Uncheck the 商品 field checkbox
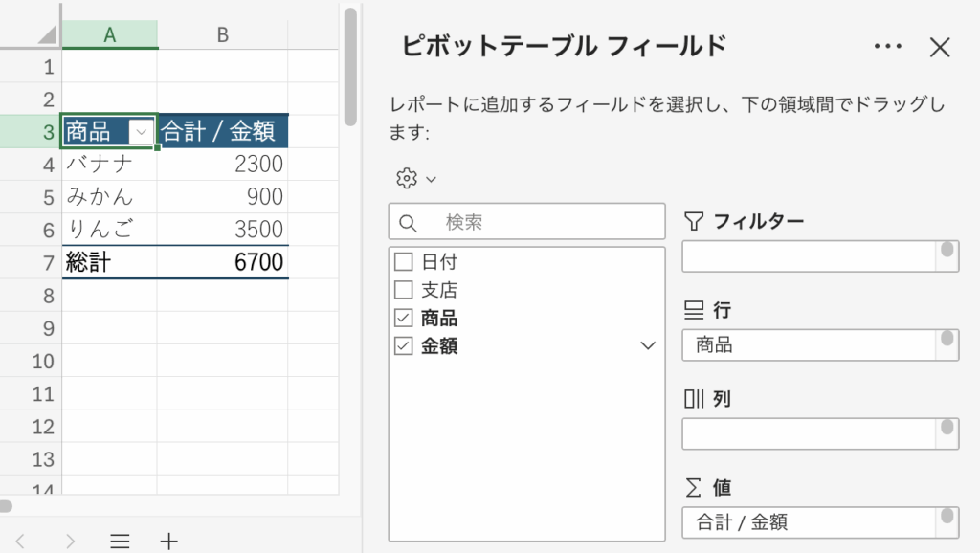The width and height of the screenshot is (980, 553). click(x=403, y=318)
